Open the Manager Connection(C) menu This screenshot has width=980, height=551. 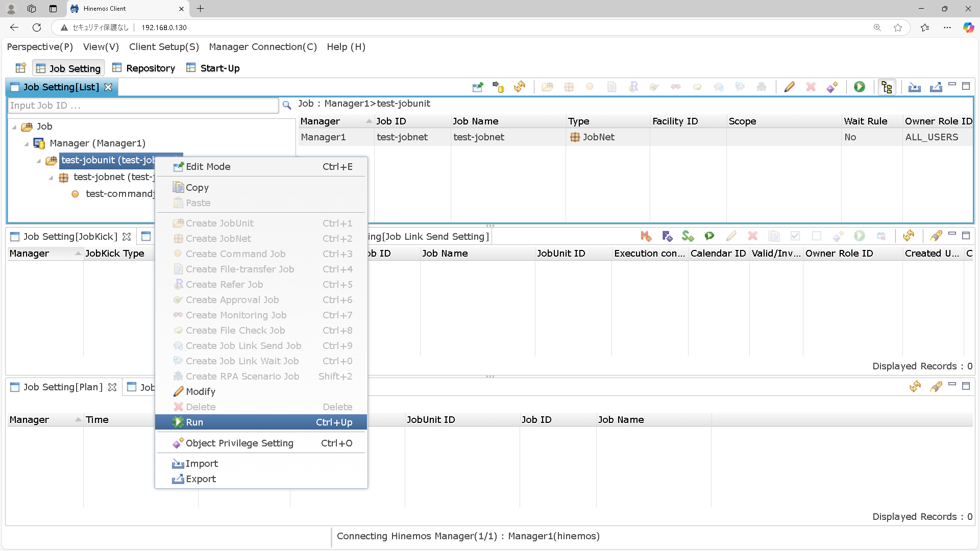pyautogui.click(x=263, y=47)
